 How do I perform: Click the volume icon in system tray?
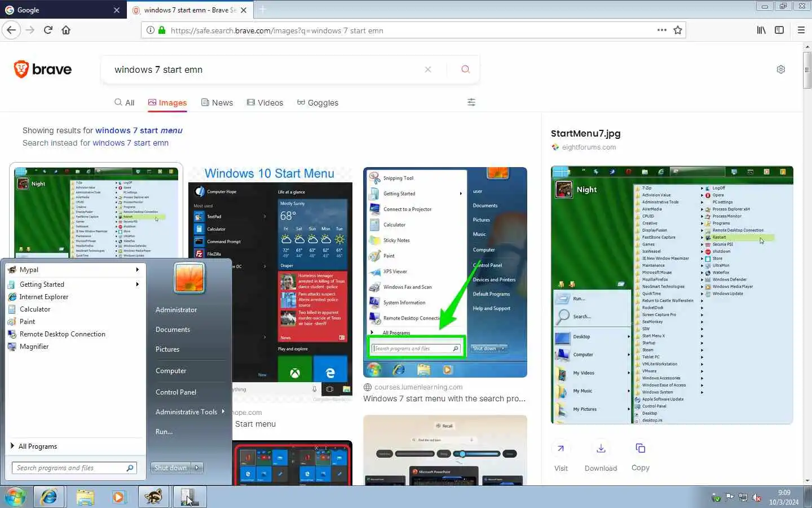point(757,498)
